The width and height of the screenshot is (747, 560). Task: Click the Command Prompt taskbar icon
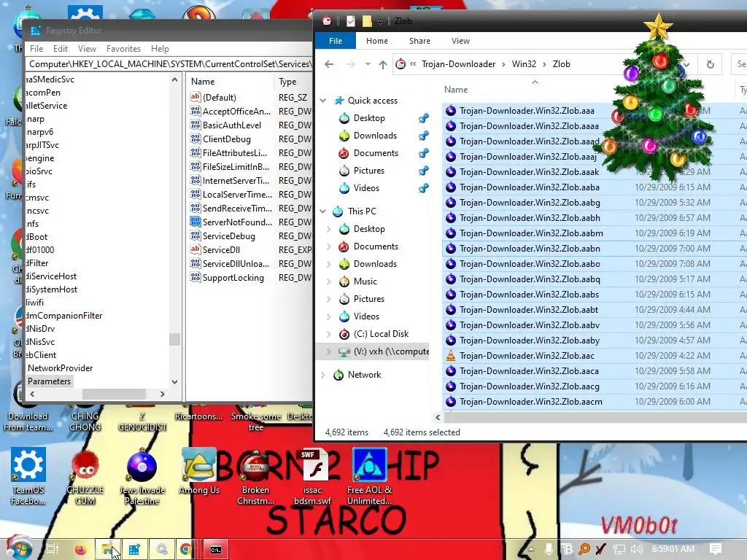216,550
